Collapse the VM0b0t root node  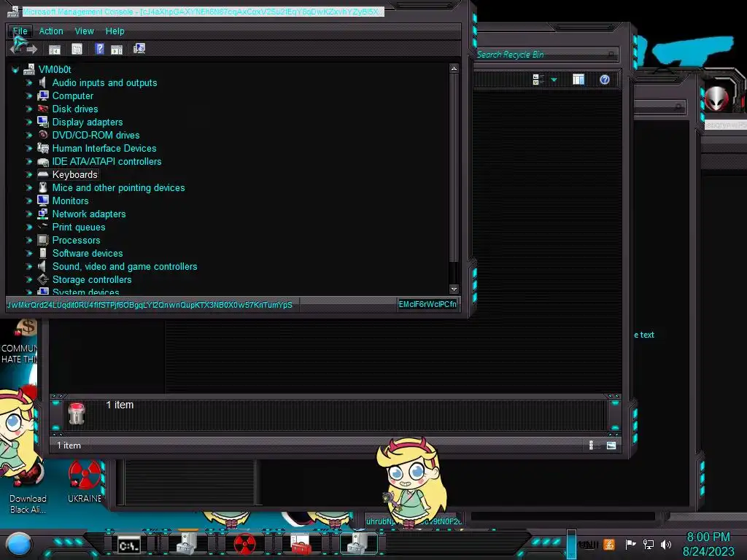pos(15,70)
